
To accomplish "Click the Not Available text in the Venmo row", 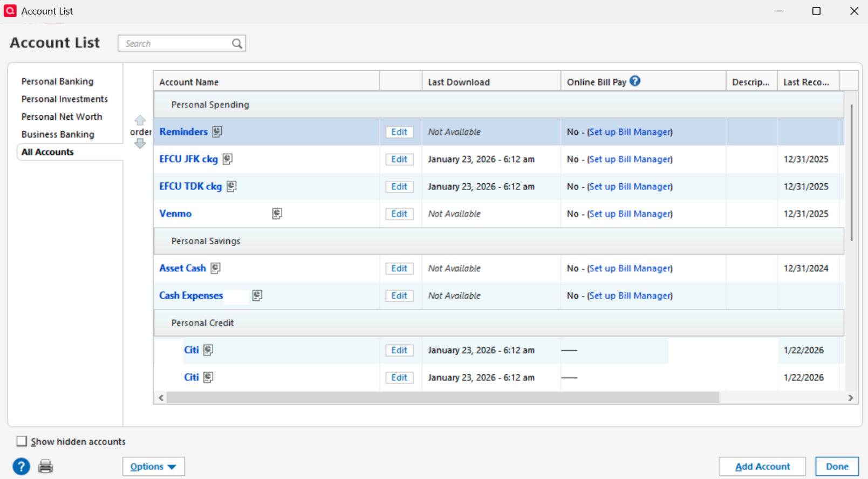I will click(454, 214).
